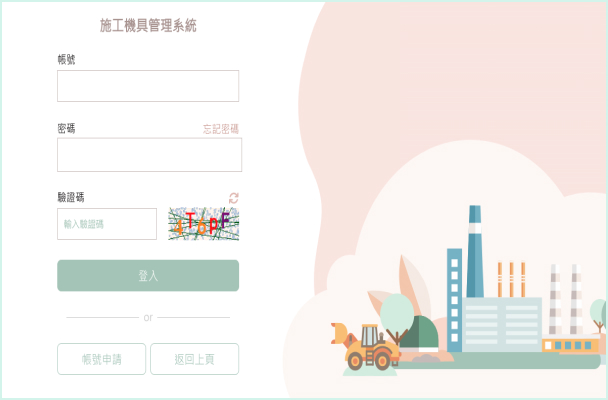Focus the 密碼 password input field
The image size is (608, 400).
point(149,155)
